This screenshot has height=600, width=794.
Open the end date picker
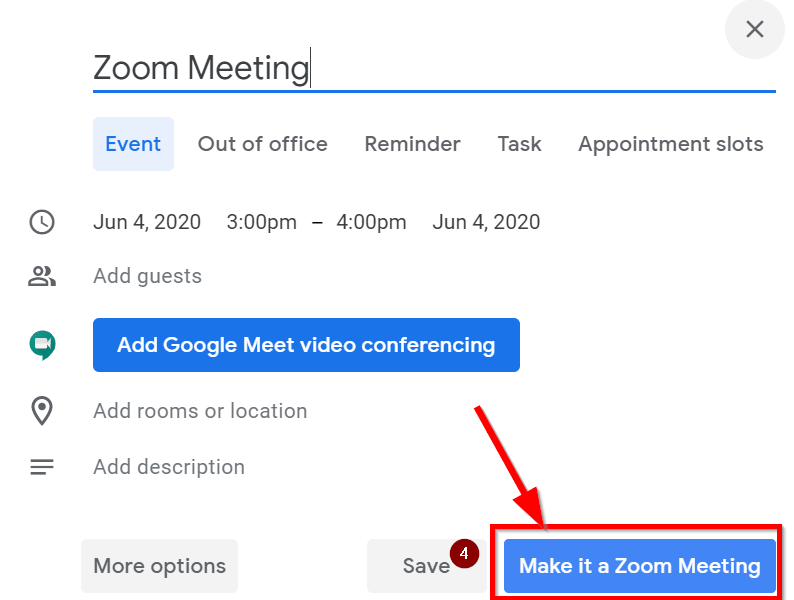click(x=486, y=222)
